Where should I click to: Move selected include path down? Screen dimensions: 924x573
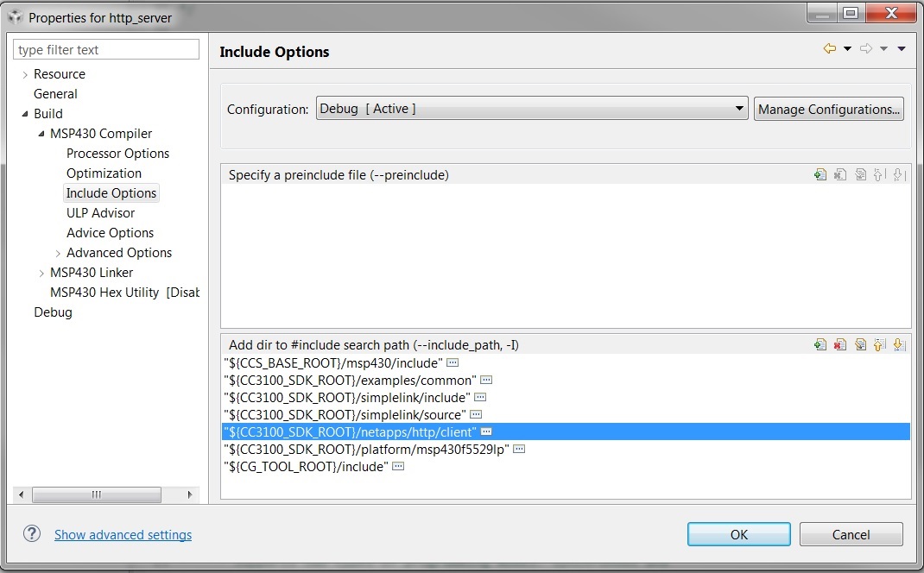click(x=899, y=345)
